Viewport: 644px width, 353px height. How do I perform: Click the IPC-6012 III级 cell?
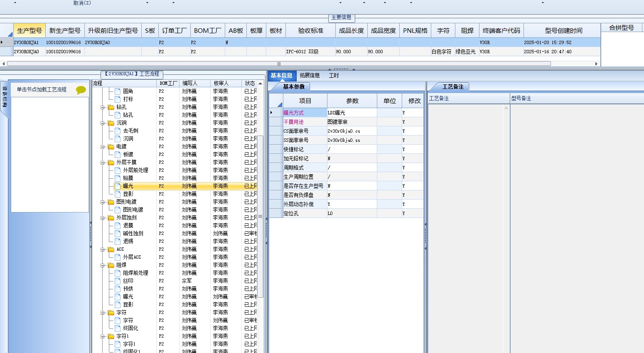(x=310, y=52)
